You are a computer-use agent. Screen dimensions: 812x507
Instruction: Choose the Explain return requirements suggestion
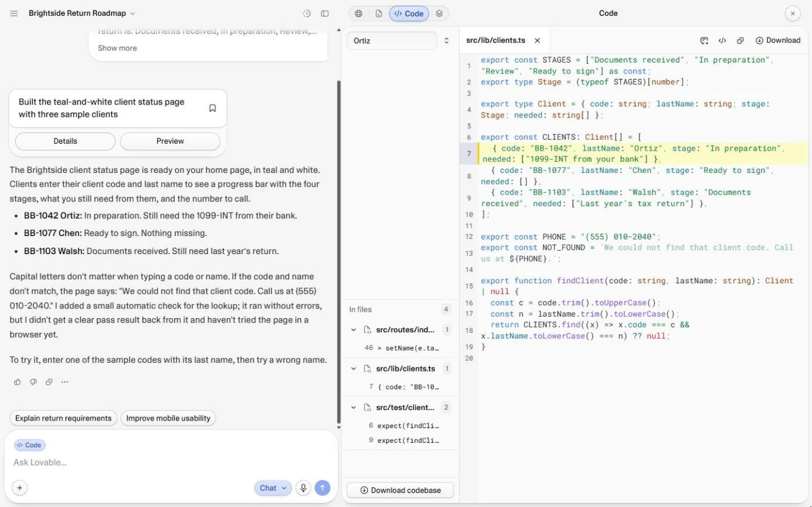[63, 418]
